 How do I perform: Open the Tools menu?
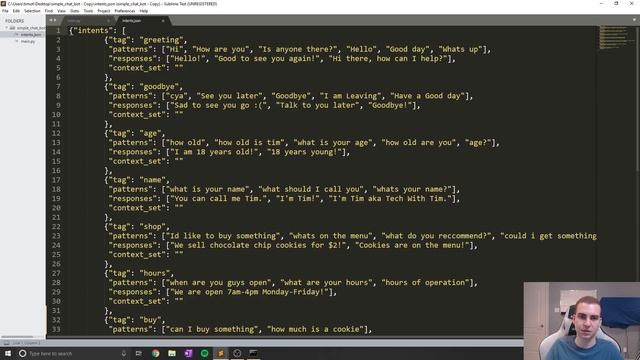pyautogui.click(x=88, y=11)
